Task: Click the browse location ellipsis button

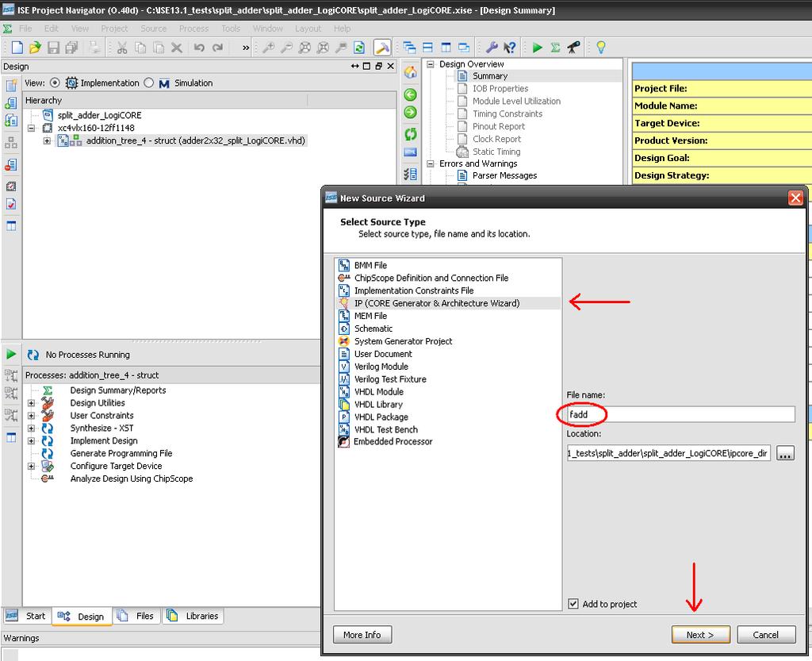Action: tap(785, 453)
